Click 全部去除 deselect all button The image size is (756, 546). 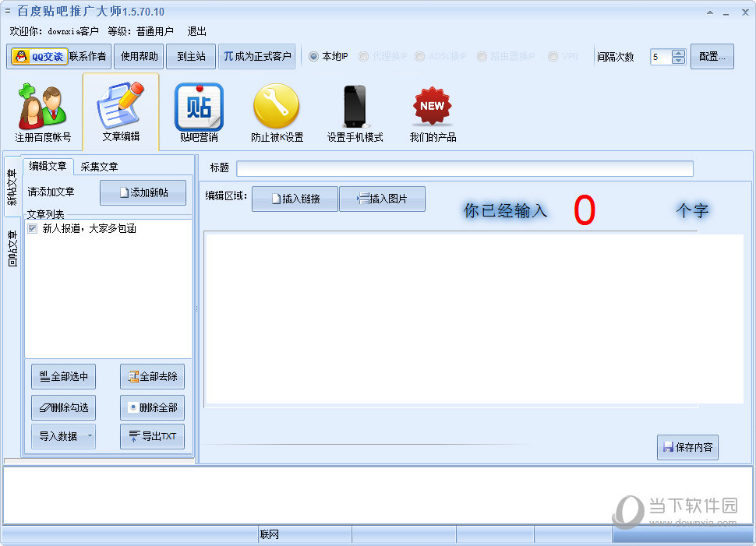click(x=152, y=376)
